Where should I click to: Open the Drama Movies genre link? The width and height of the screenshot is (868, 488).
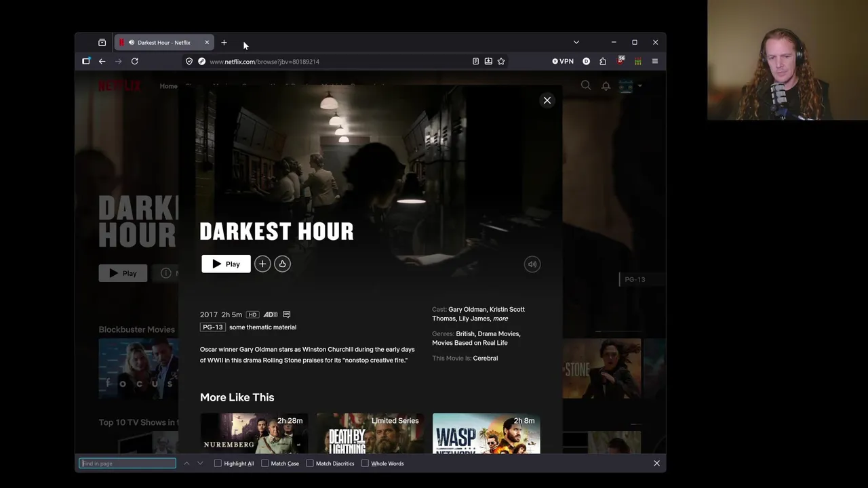click(498, 333)
